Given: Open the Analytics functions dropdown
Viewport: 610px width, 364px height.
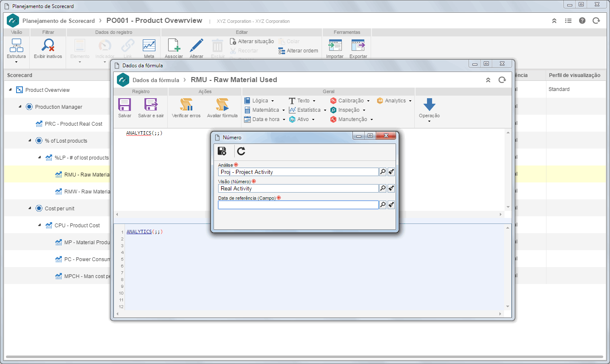Looking at the screenshot, I should [394, 101].
